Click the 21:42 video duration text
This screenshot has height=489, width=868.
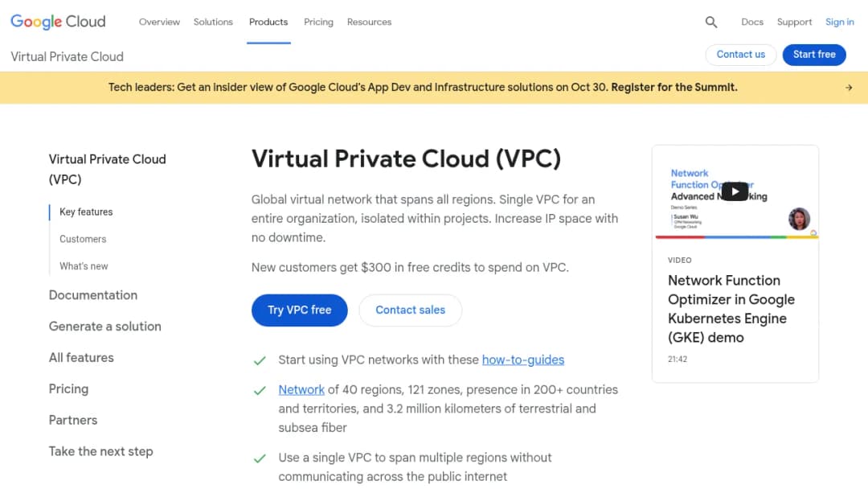coord(678,360)
